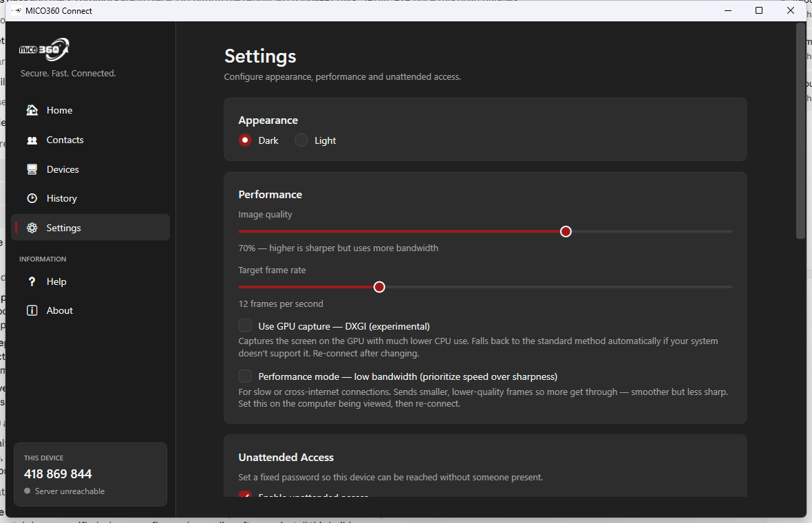Click the About info icon
812x523 pixels.
click(x=32, y=310)
